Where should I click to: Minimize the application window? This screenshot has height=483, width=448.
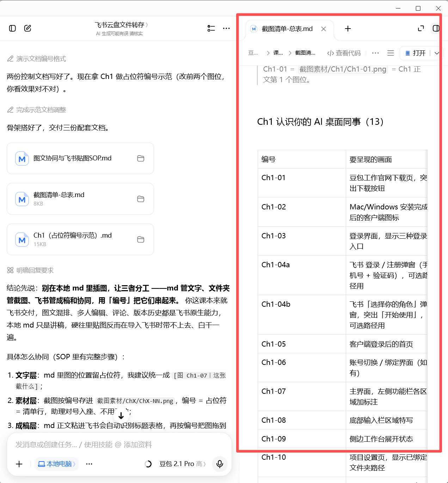398,8
